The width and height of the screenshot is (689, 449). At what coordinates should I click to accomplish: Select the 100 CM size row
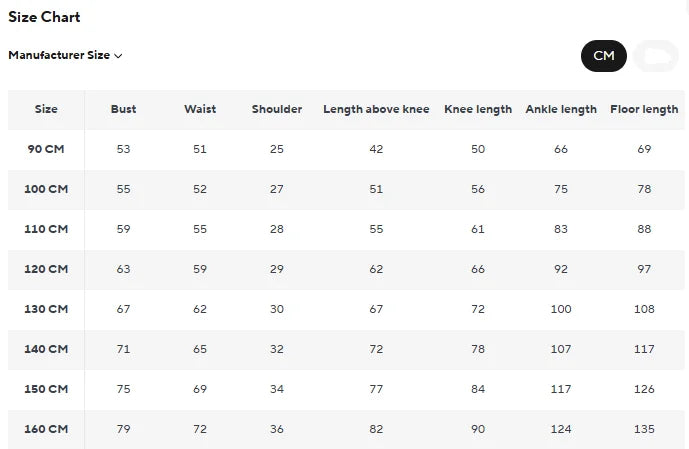(346, 189)
